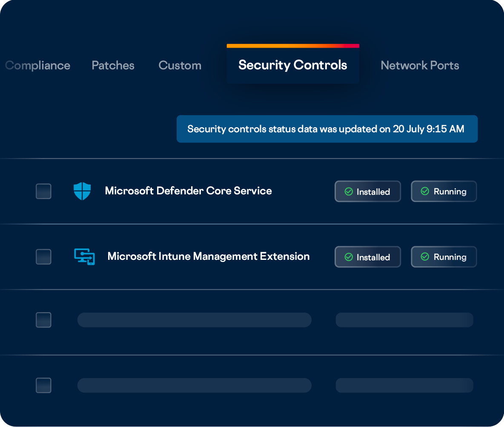Toggle the checkbox in the last row

pyautogui.click(x=43, y=385)
